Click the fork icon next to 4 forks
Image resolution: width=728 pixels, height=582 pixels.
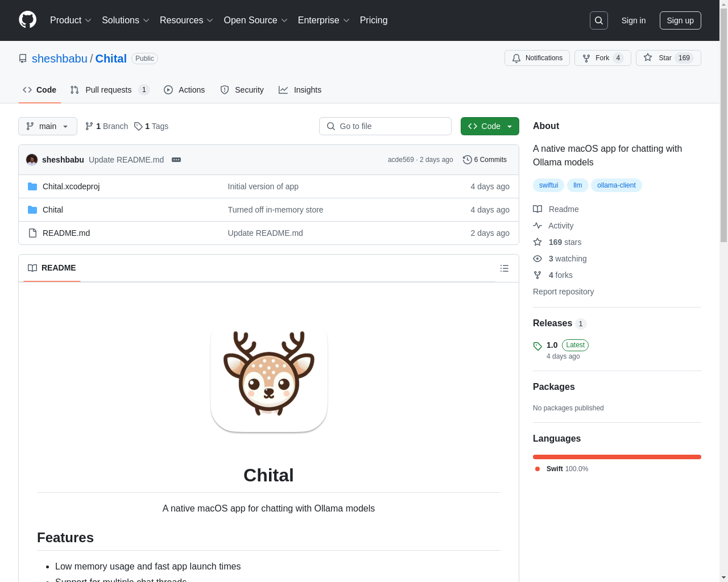click(537, 275)
